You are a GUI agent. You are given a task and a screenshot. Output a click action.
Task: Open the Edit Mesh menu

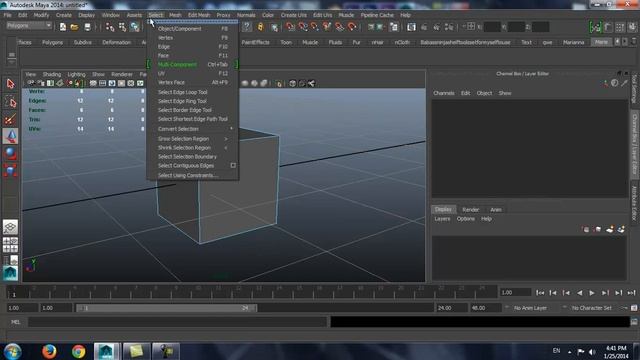point(199,15)
